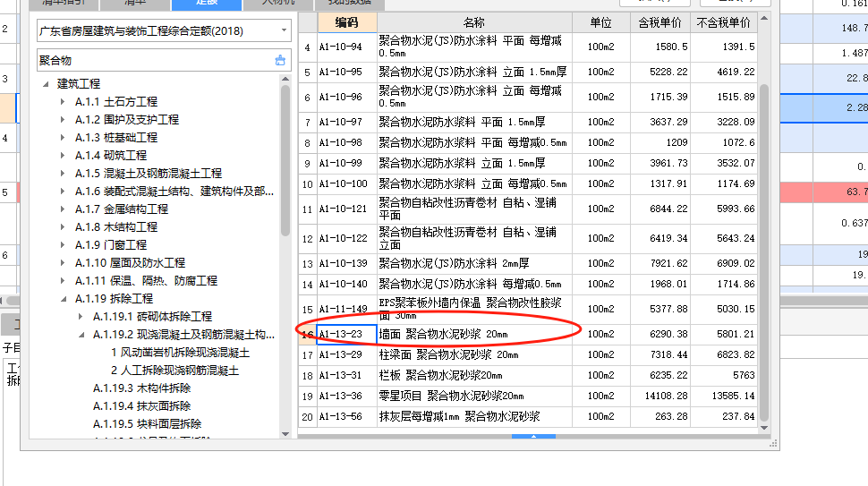
Task: Click the 编码 column header
Action: 347,22
